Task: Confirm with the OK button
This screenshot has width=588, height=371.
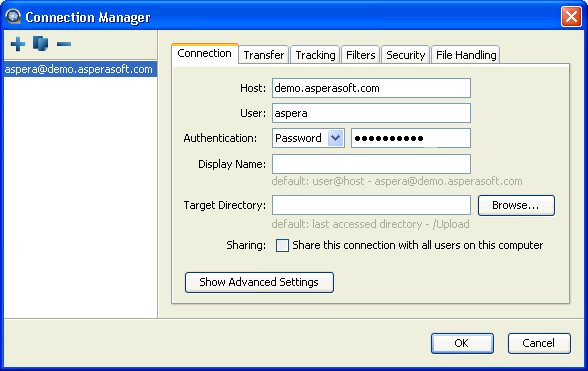Action: pyautogui.click(x=462, y=343)
